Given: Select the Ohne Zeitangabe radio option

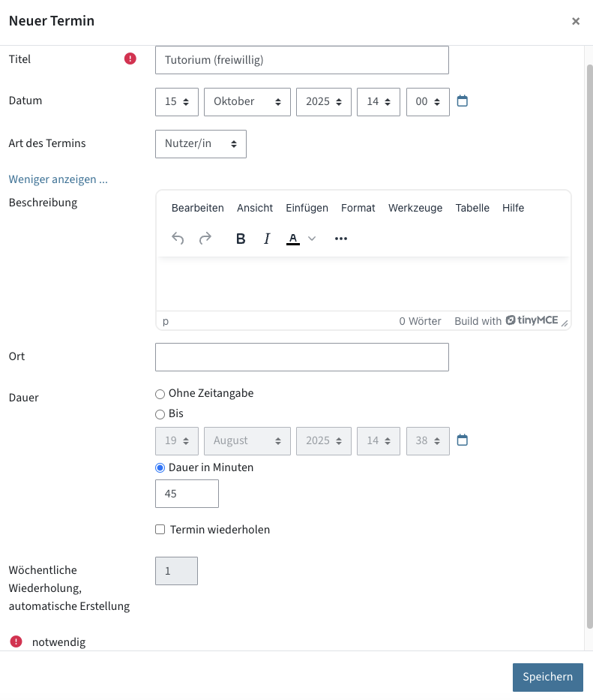Looking at the screenshot, I should (160, 394).
